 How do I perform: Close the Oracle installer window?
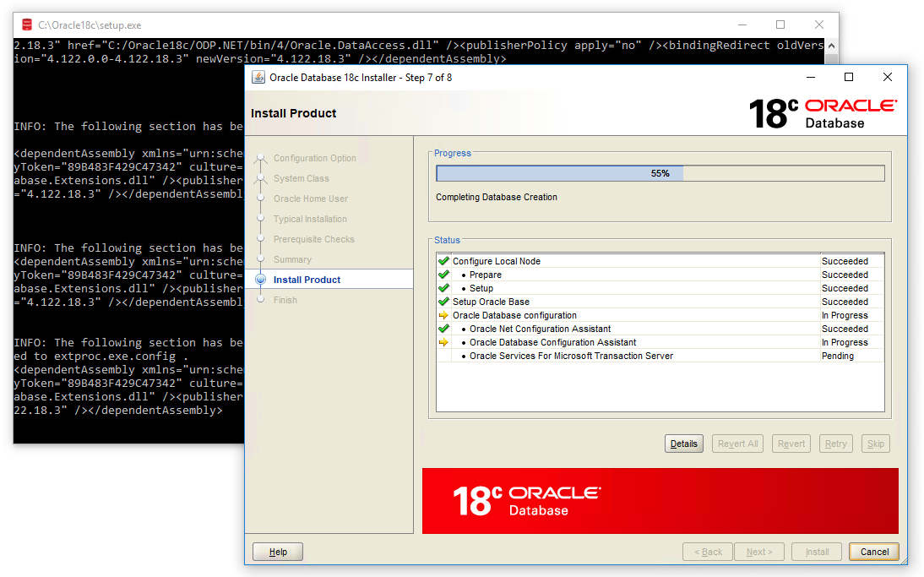[888, 77]
